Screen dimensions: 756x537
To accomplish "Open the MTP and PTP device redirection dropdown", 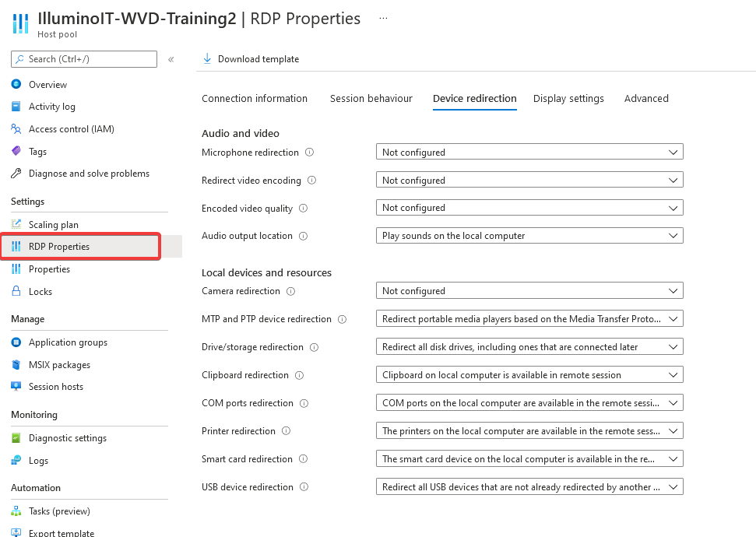I will 529,318.
